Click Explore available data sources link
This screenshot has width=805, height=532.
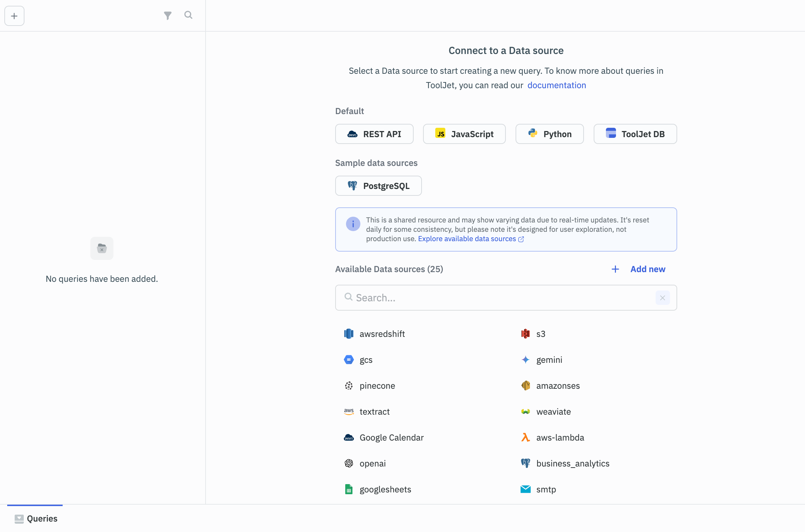[x=467, y=239]
